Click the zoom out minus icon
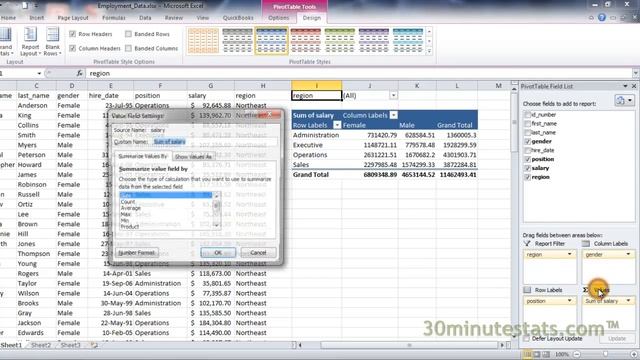 pyautogui.click(x=577, y=354)
